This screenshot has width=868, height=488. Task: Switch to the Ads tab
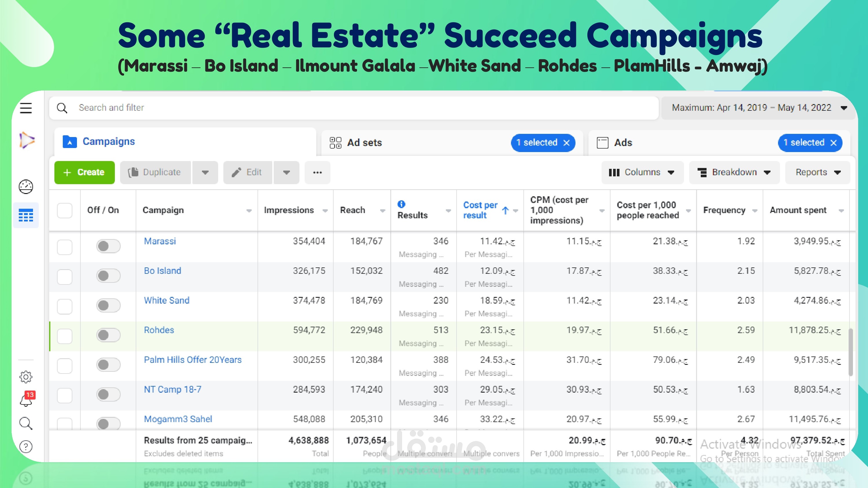[719, 143]
